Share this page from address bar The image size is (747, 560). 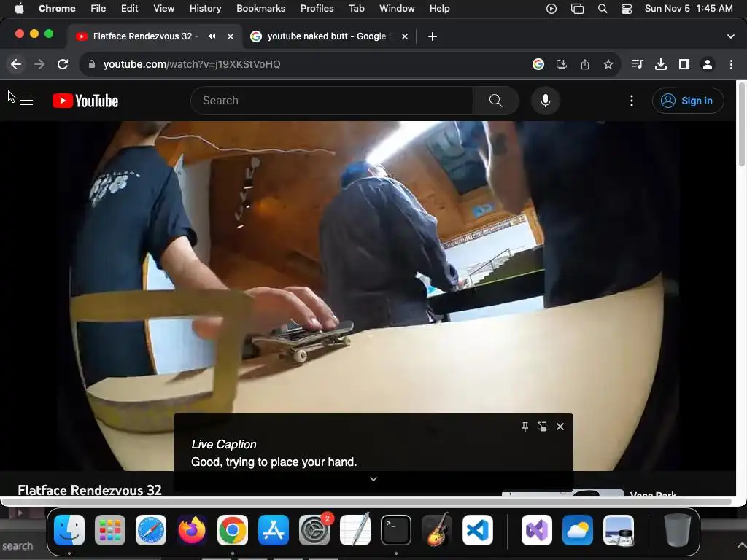tap(585, 64)
